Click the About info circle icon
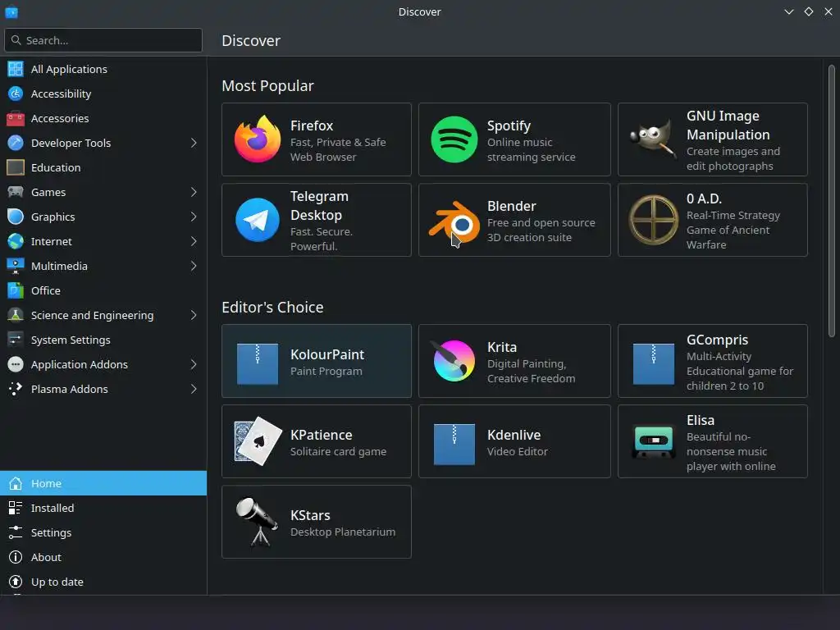 point(16,557)
